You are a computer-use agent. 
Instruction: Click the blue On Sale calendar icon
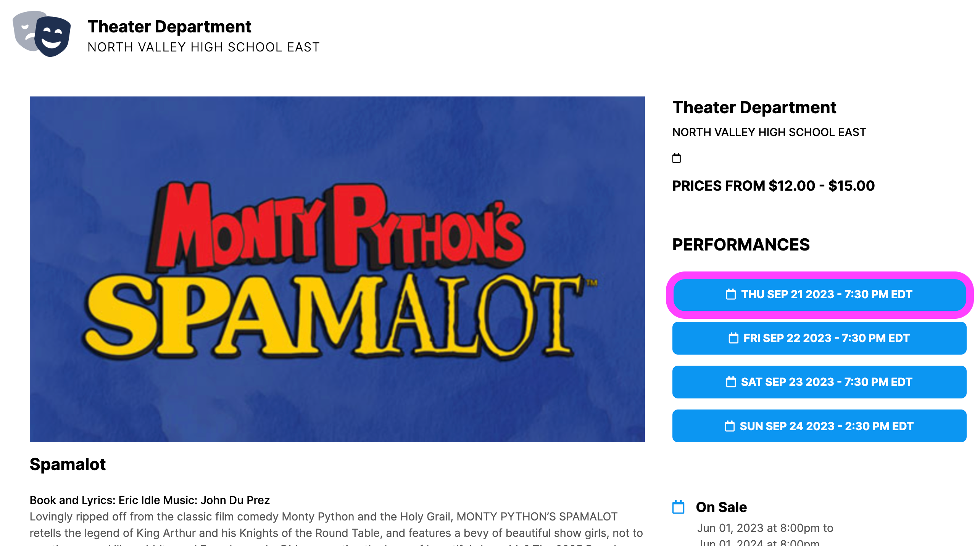678,507
